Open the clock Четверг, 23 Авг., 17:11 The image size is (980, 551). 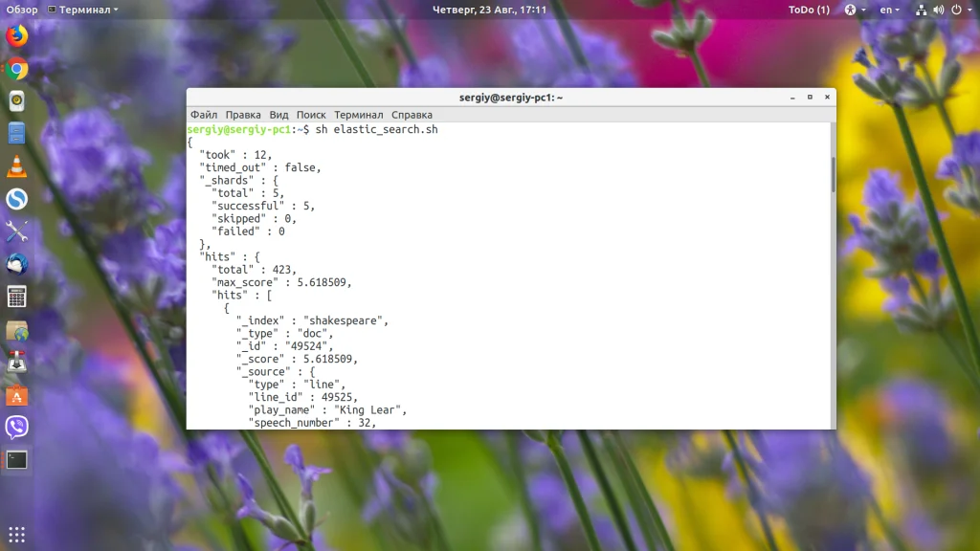pyautogui.click(x=489, y=10)
